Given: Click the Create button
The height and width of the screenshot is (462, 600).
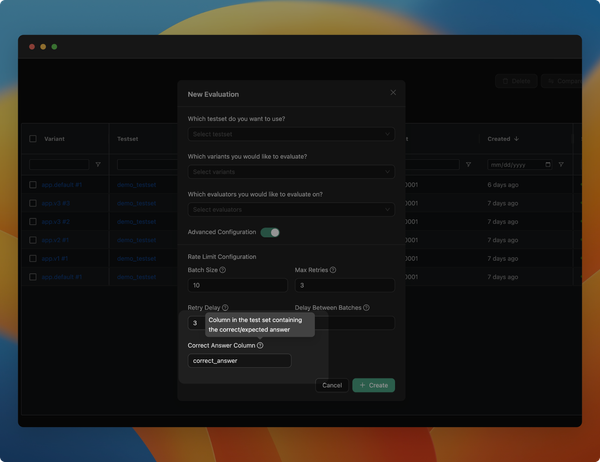Looking at the screenshot, I should (x=373, y=385).
